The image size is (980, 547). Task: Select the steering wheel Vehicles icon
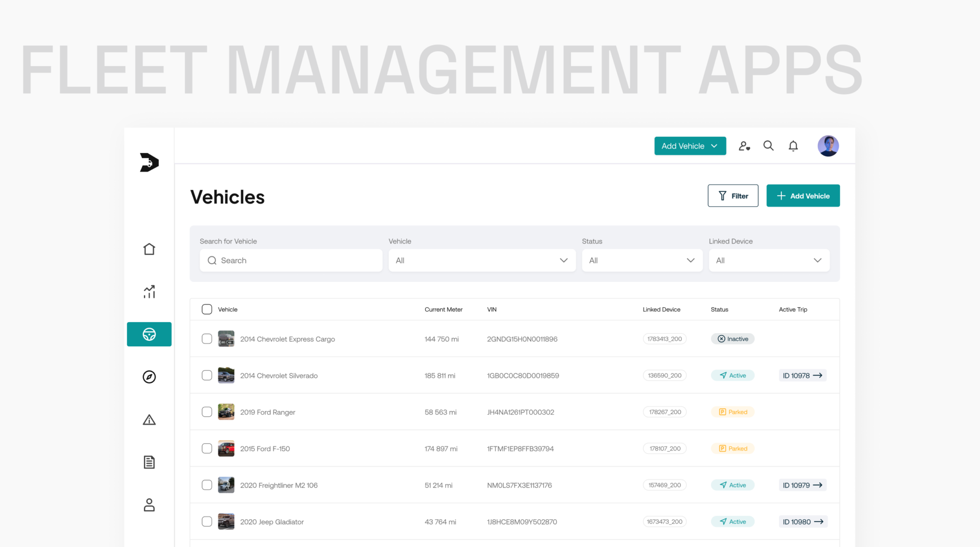149,334
